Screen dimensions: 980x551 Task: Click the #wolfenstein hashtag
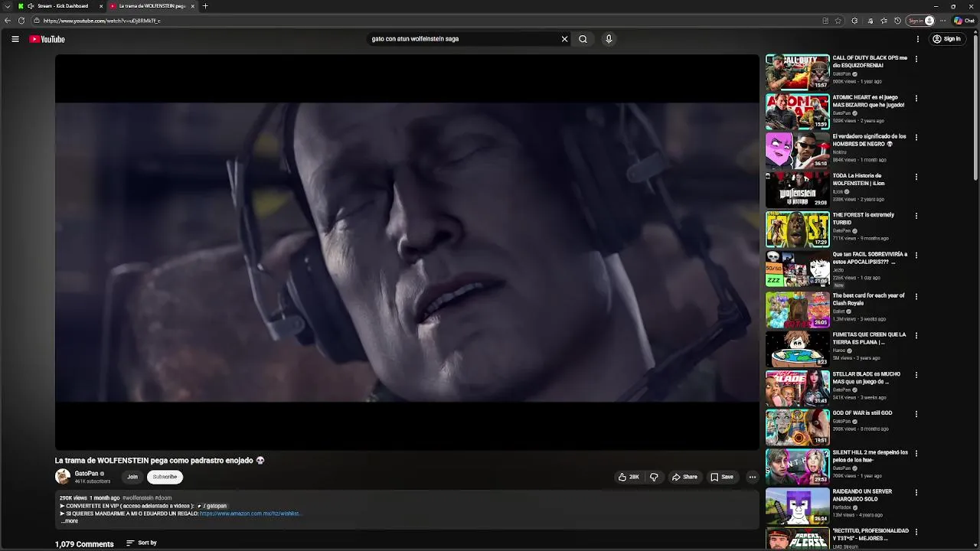tap(138, 498)
